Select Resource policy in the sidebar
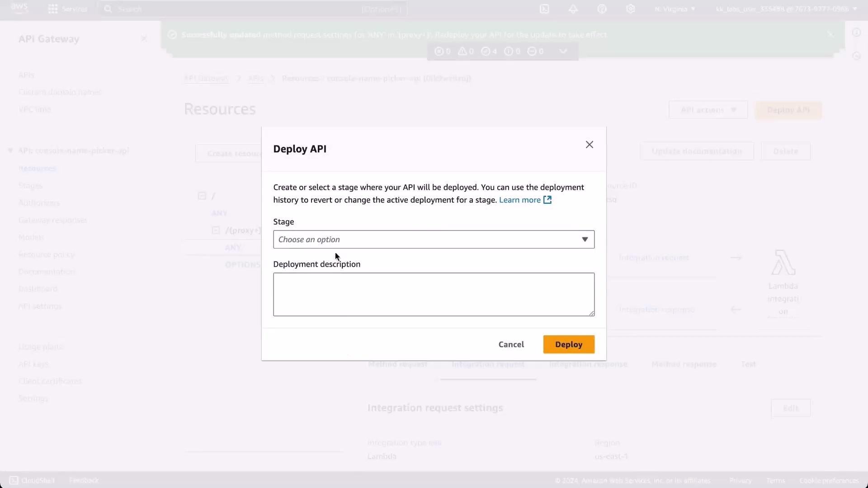This screenshot has height=488, width=868. point(47,254)
